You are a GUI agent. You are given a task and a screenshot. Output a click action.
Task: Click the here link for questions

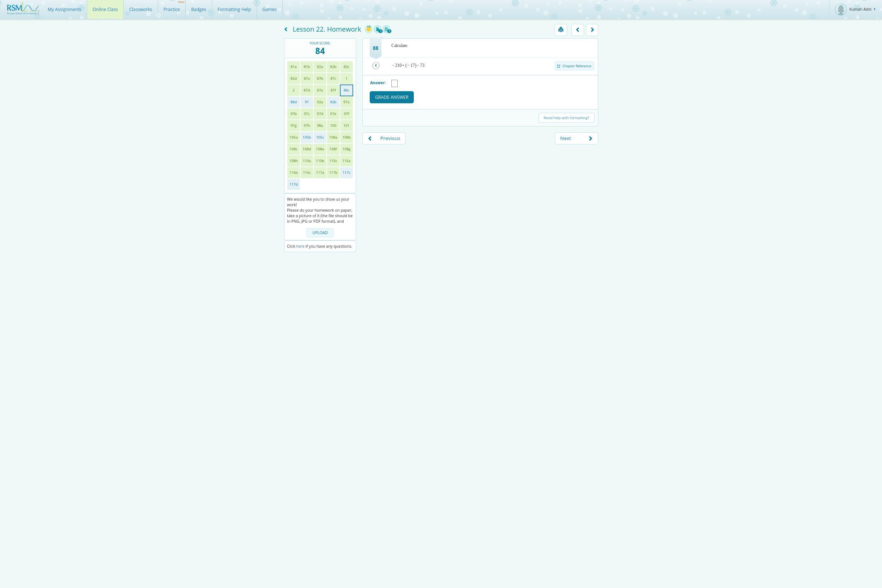300,246
